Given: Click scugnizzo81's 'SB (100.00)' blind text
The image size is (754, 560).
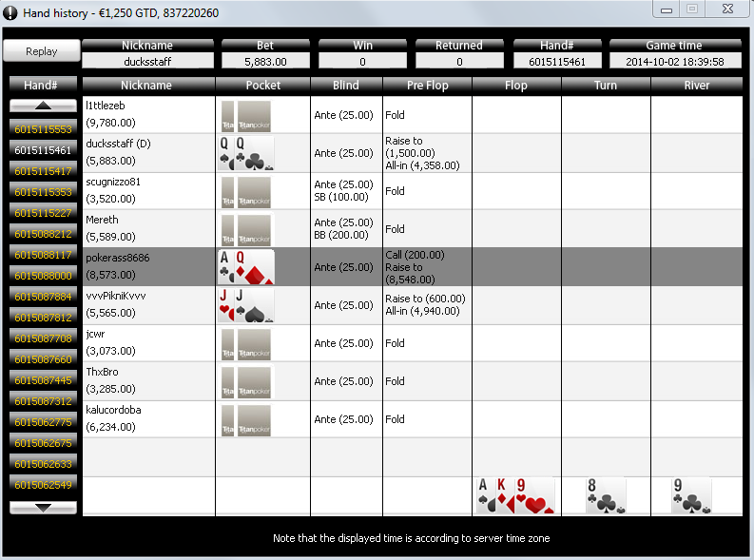Looking at the screenshot, I should 341,197.
